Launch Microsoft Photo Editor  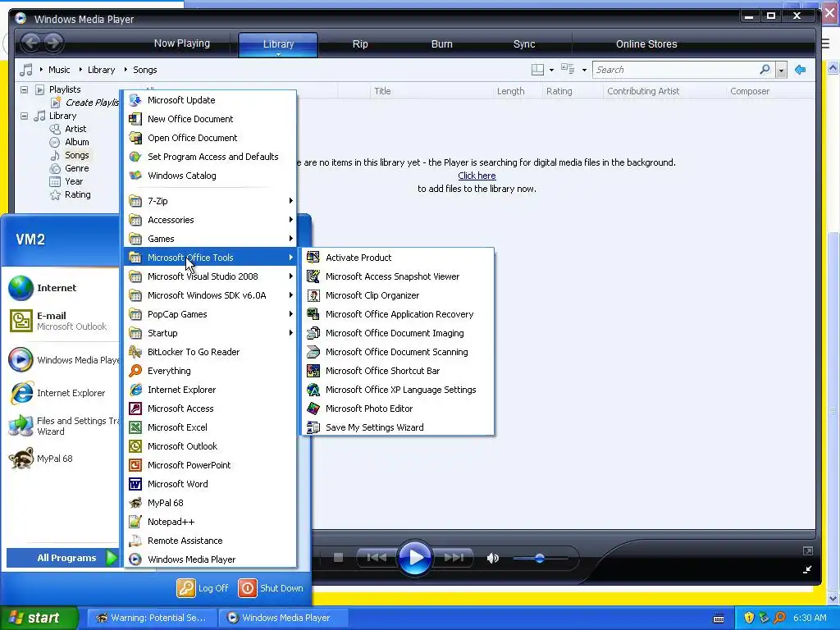398,409
